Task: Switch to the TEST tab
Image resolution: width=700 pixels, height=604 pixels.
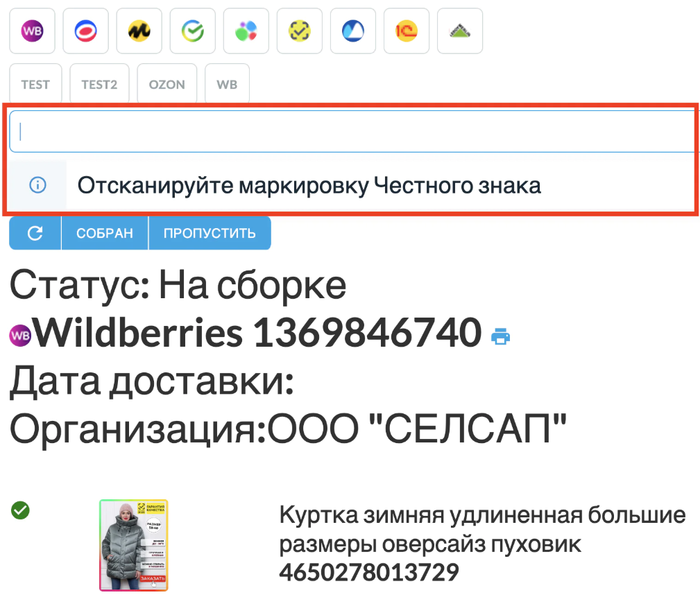Action: tap(35, 85)
